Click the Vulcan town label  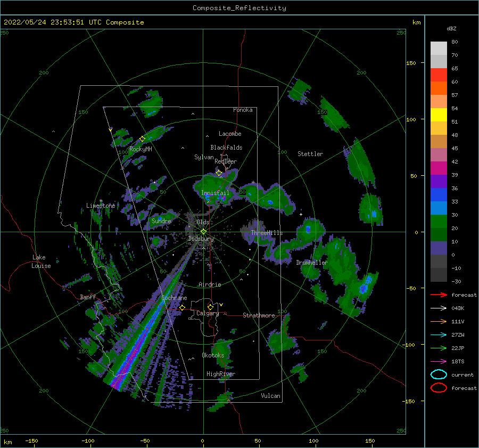coord(270,396)
